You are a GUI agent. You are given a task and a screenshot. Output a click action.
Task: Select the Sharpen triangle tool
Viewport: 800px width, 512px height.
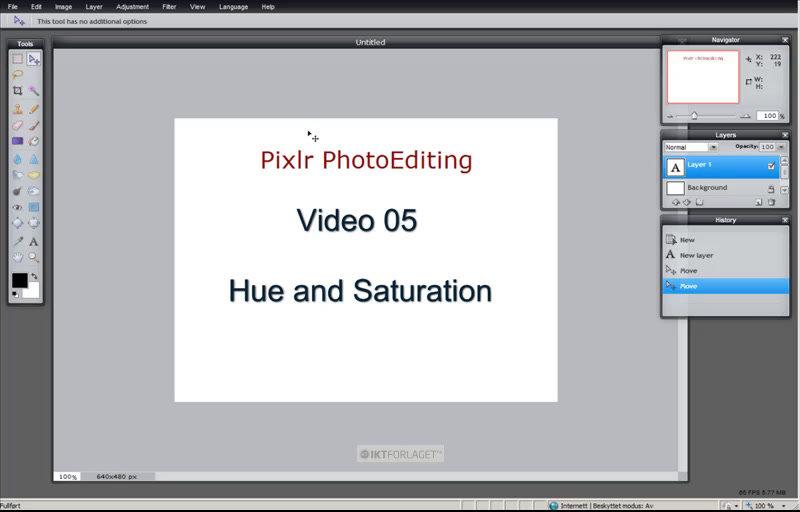34,159
